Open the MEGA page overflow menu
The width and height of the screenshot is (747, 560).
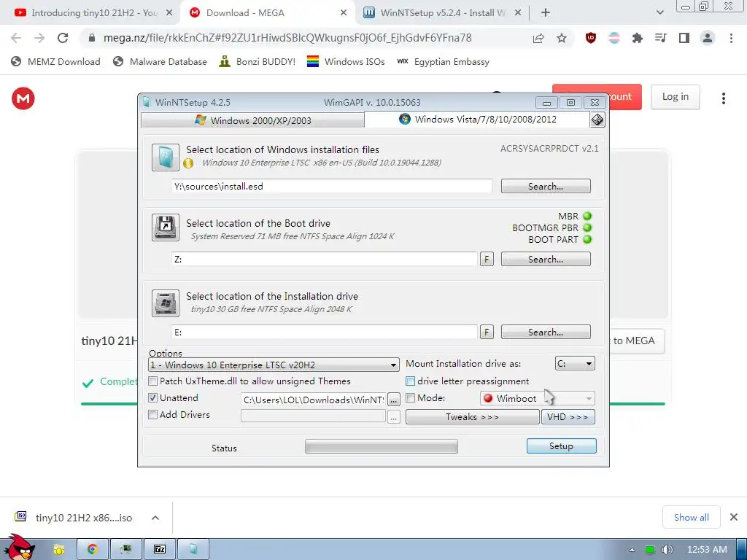click(x=723, y=98)
